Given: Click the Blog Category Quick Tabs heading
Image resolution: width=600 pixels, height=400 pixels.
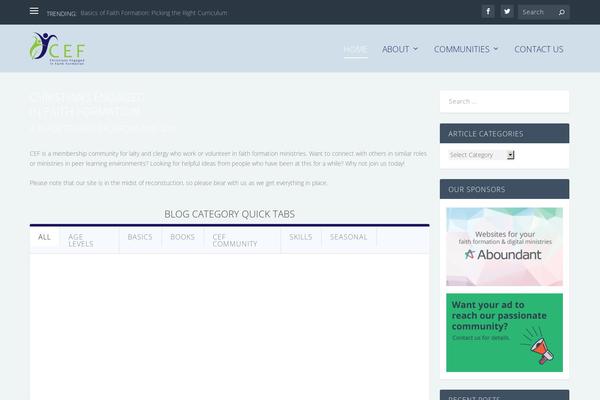Looking at the screenshot, I should [230, 214].
